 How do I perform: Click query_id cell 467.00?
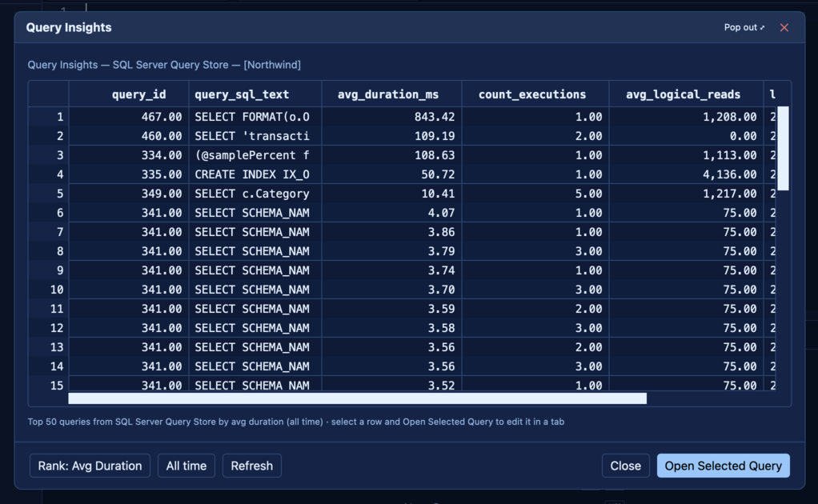[x=129, y=117]
